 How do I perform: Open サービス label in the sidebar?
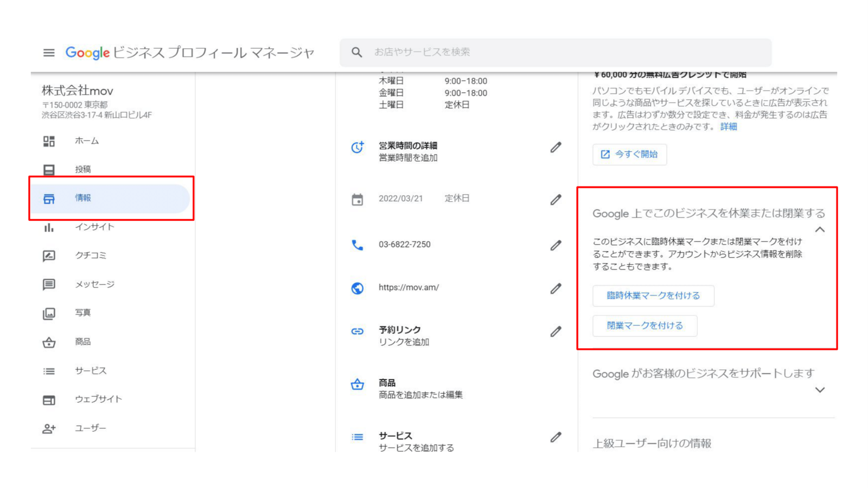[91, 371]
